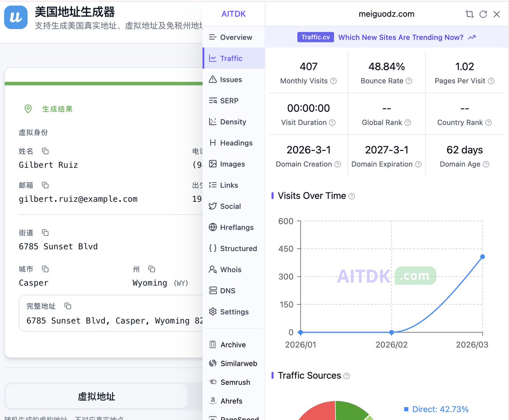509x420 pixels.
Task: Toggle the Direct legend entry
Action: coord(436,409)
